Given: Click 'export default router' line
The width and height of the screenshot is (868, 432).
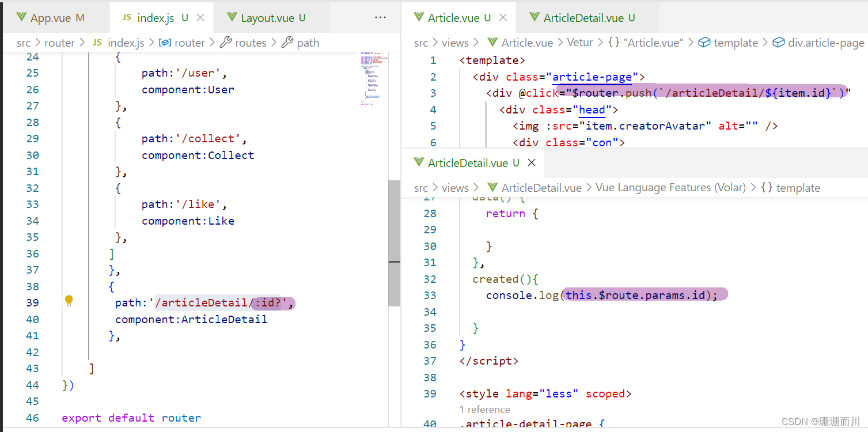Looking at the screenshot, I should coord(131,418).
